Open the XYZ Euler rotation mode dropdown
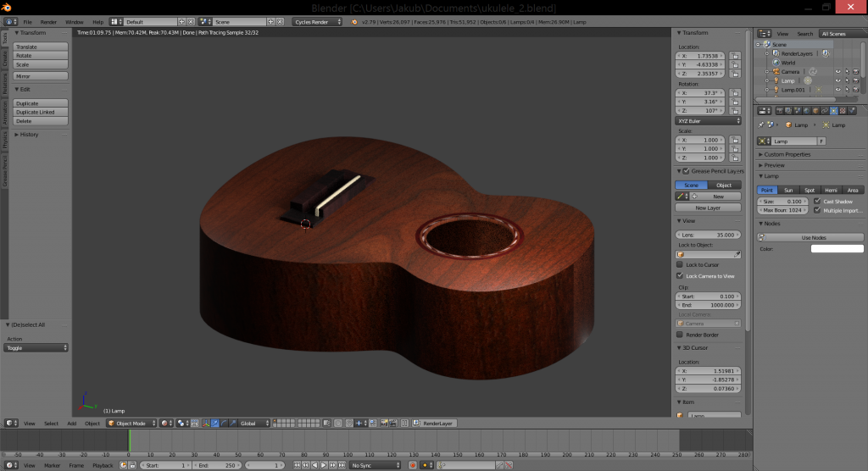 (x=708, y=120)
